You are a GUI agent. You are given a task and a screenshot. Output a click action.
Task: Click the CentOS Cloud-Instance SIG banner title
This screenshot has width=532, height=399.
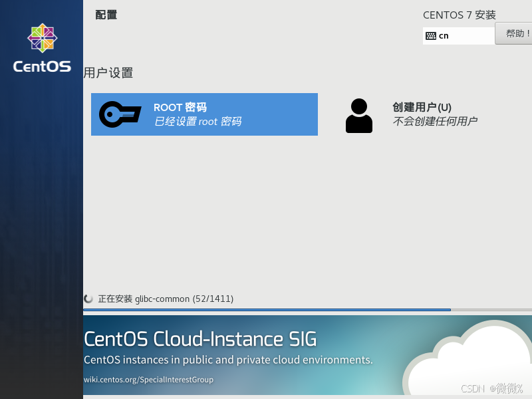point(200,339)
